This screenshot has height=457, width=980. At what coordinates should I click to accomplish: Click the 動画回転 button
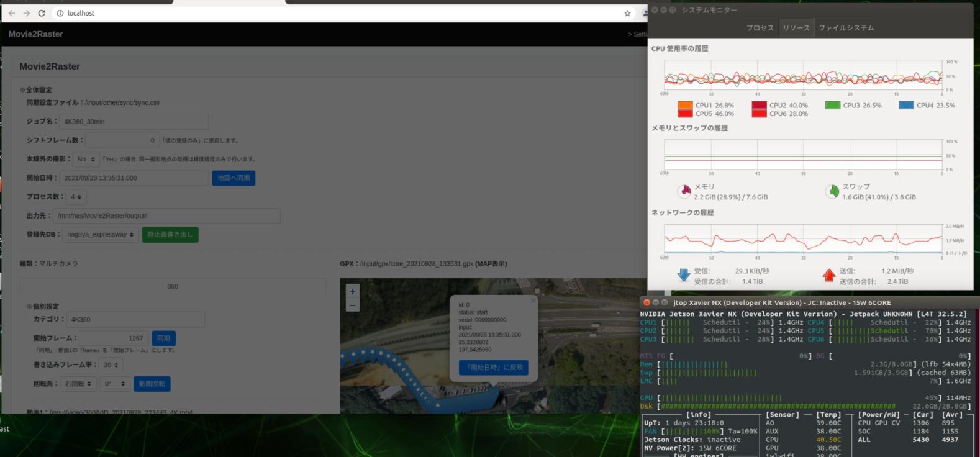click(x=152, y=384)
